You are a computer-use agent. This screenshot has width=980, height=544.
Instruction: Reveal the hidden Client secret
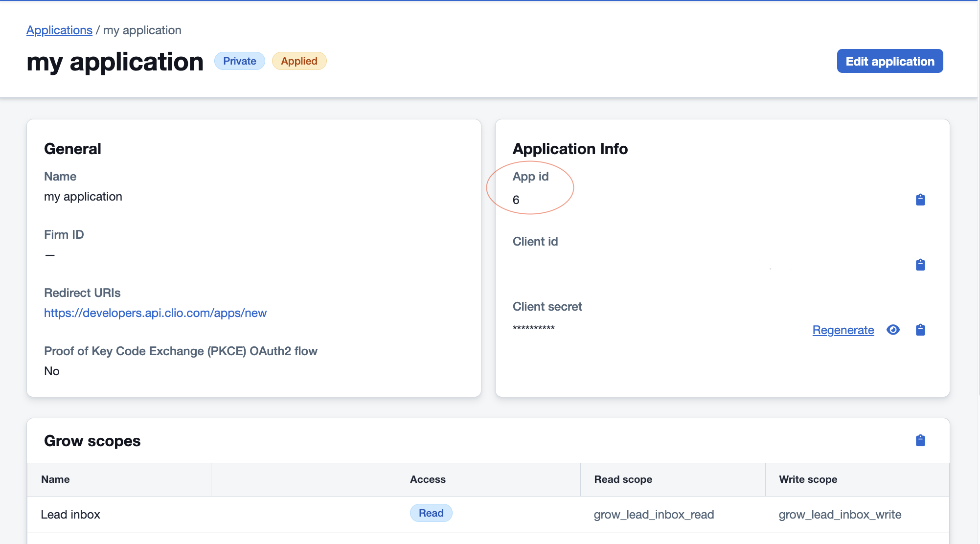[x=893, y=330]
